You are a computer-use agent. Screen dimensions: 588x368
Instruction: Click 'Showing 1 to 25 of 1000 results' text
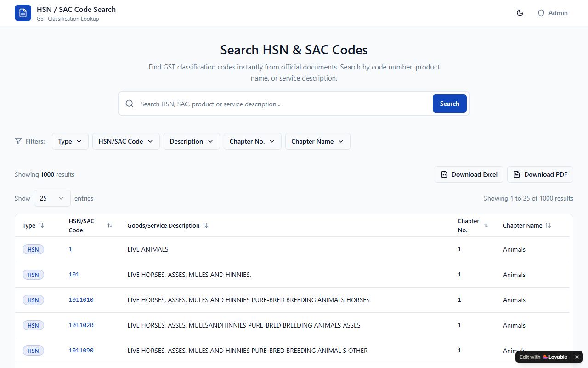(x=528, y=198)
